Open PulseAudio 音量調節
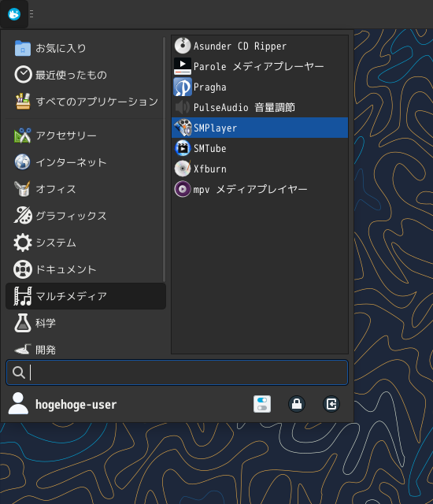 (260, 107)
